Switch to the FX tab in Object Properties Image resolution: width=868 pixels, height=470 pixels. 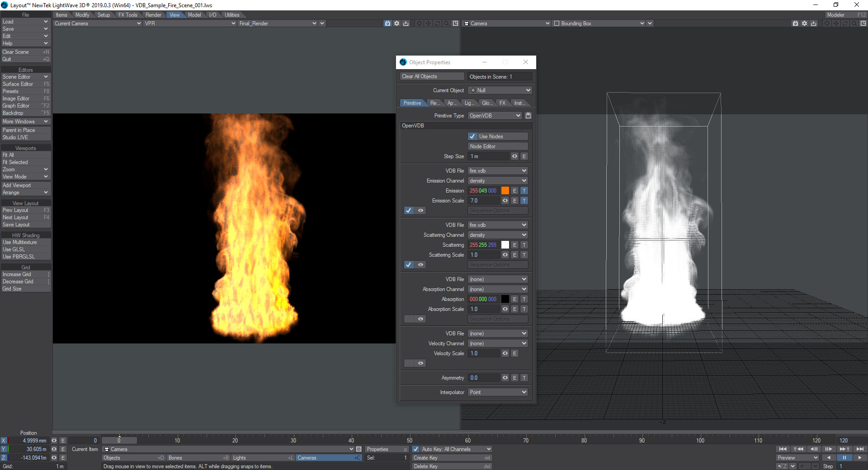point(502,103)
